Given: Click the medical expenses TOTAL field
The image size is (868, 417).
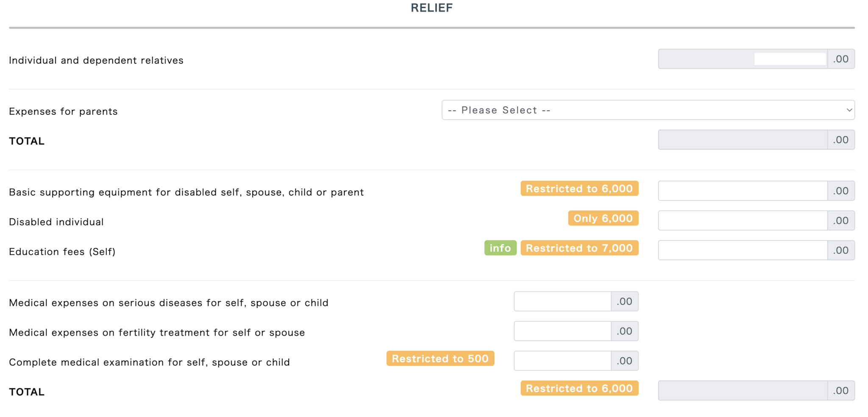Looking at the screenshot, I should 743,390.
